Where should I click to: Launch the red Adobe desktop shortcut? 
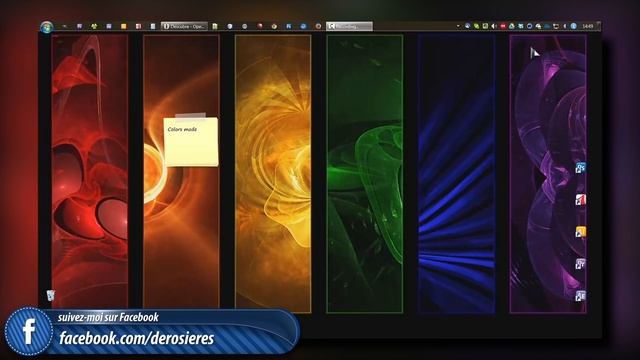click(x=580, y=200)
